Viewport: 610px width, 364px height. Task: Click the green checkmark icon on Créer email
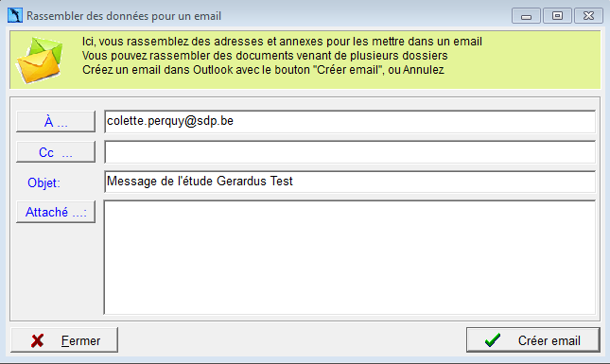click(x=493, y=340)
